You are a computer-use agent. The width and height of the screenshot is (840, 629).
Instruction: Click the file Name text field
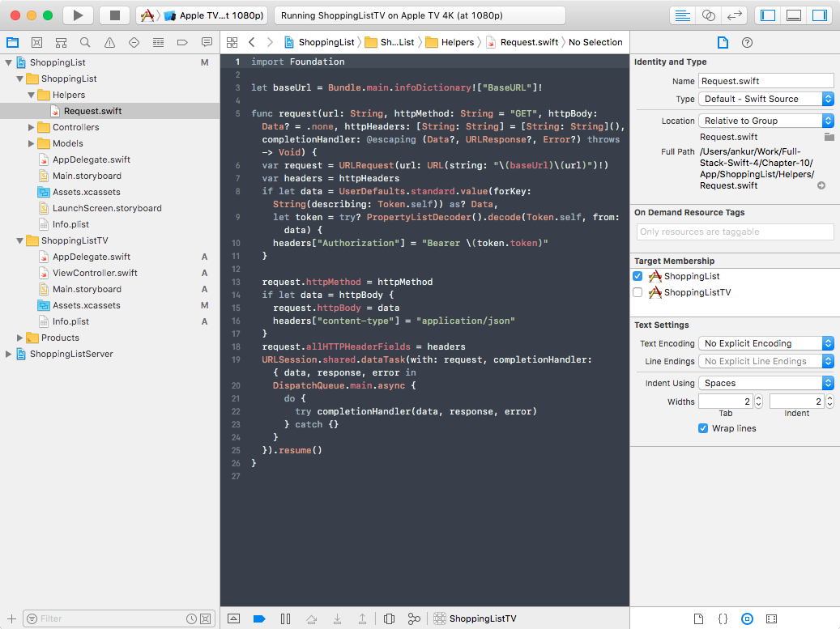(x=766, y=82)
